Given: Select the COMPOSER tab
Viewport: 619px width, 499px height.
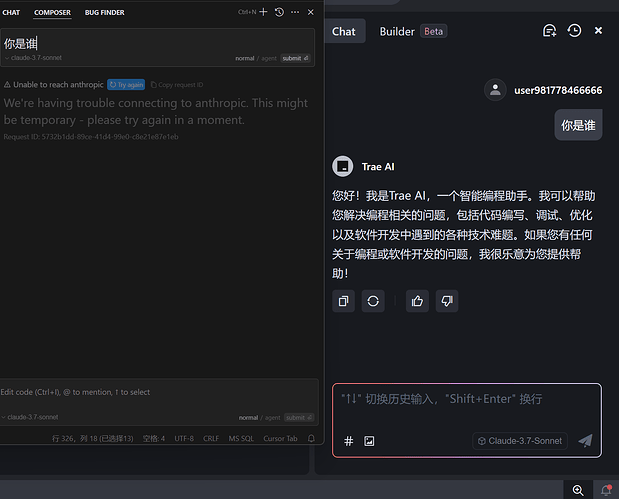Looking at the screenshot, I should pos(53,13).
